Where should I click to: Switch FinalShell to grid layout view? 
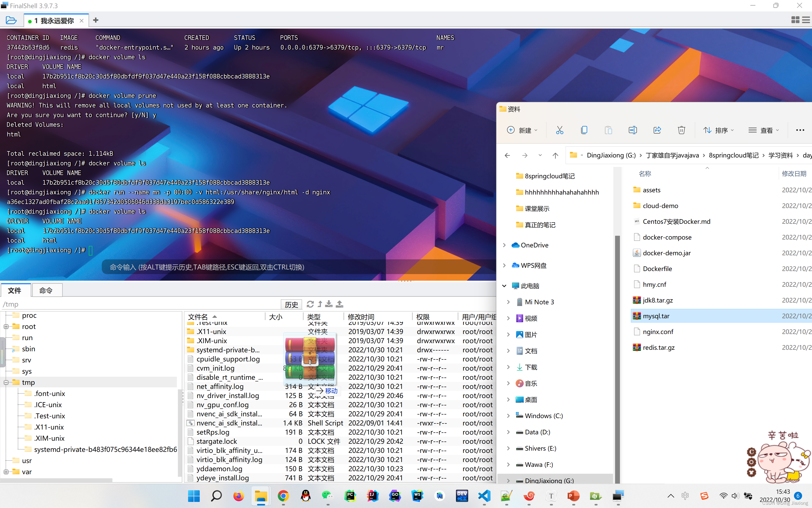[795, 20]
